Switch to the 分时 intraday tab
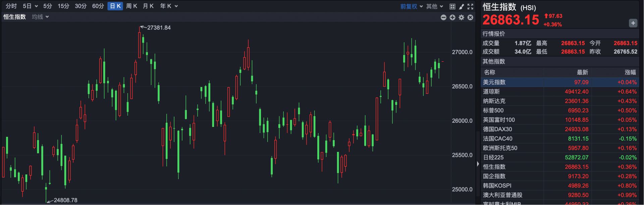The height and width of the screenshot is (205, 644). 11,6
